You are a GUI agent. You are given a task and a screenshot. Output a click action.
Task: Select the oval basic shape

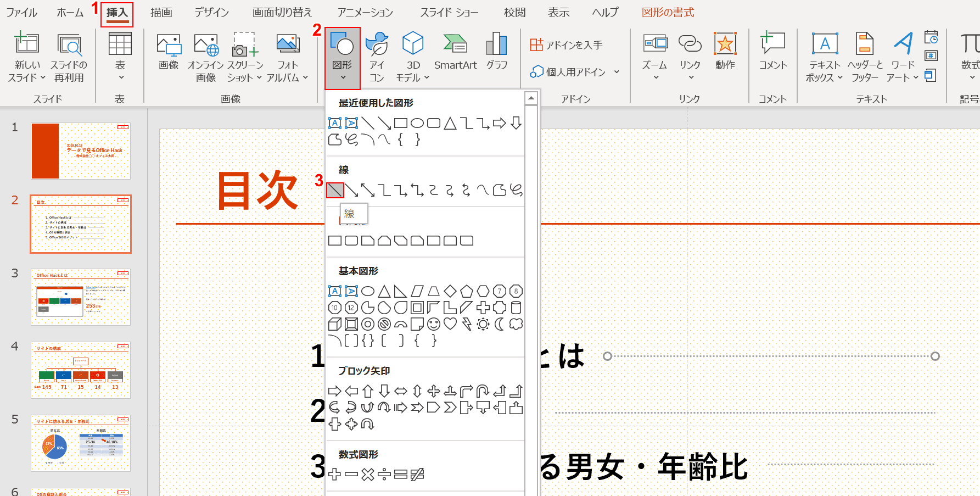[368, 291]
